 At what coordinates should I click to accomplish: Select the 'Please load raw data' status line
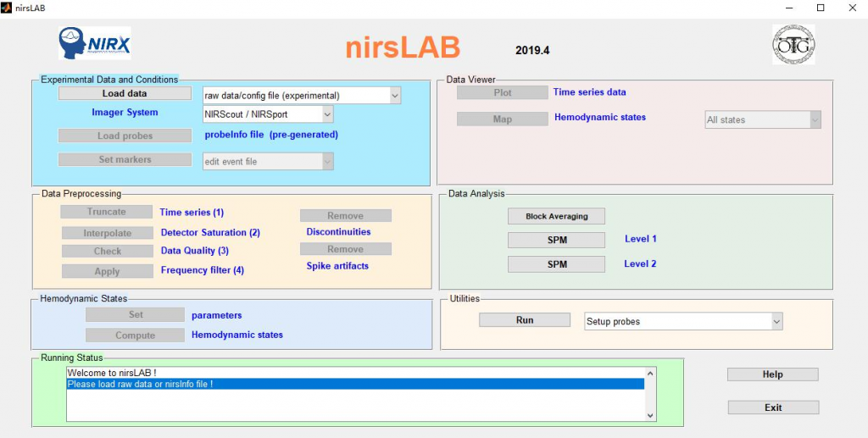(x=354, y=384)
